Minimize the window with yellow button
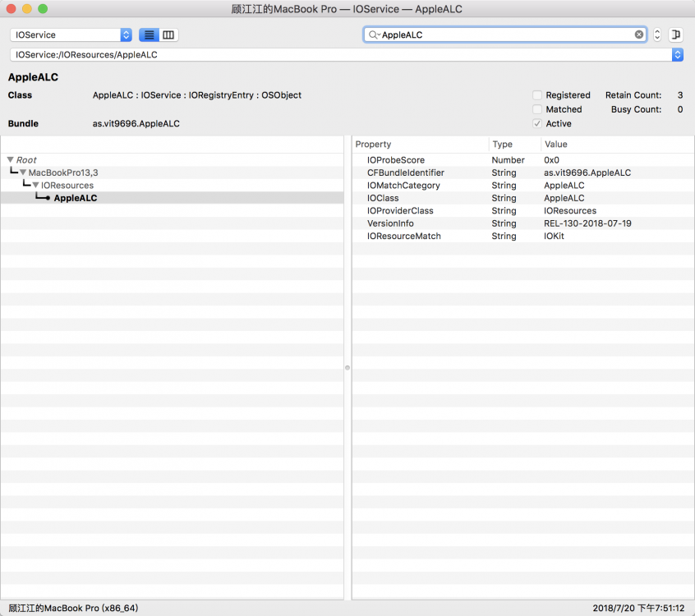Viewport: 695px width, 616px height. (27, 8)
